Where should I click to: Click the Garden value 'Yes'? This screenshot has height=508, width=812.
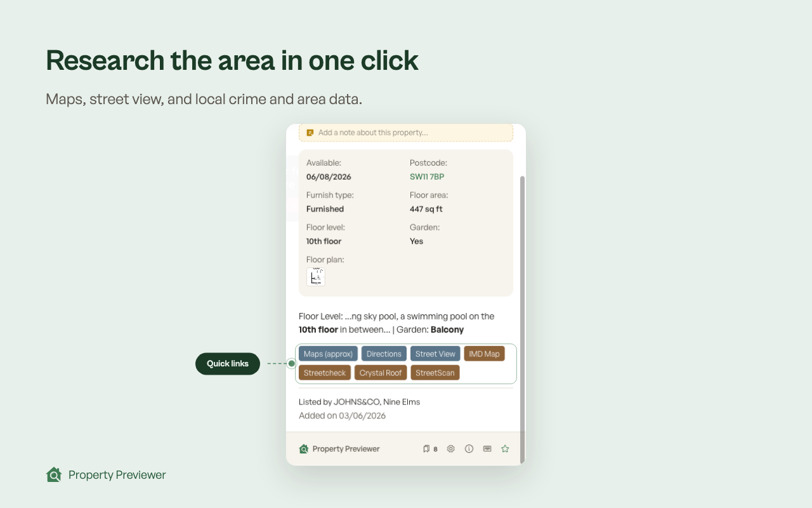tap(416, 241)
